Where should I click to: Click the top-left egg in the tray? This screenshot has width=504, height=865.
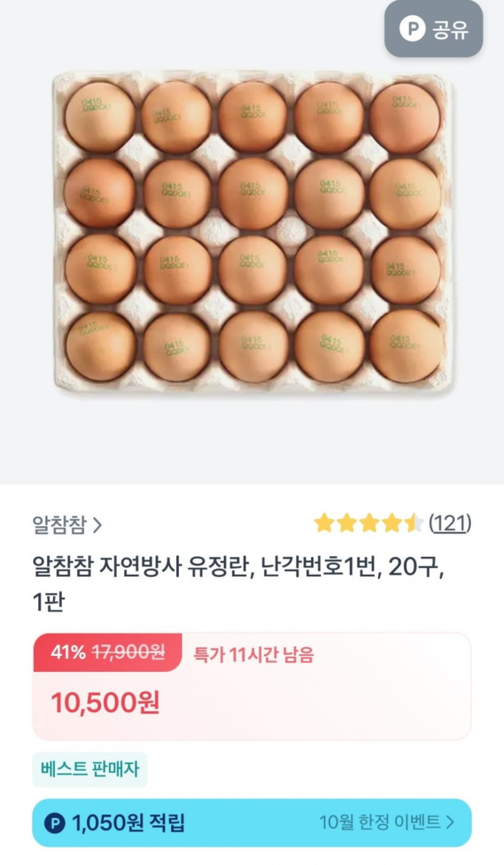tap(100, 116)
